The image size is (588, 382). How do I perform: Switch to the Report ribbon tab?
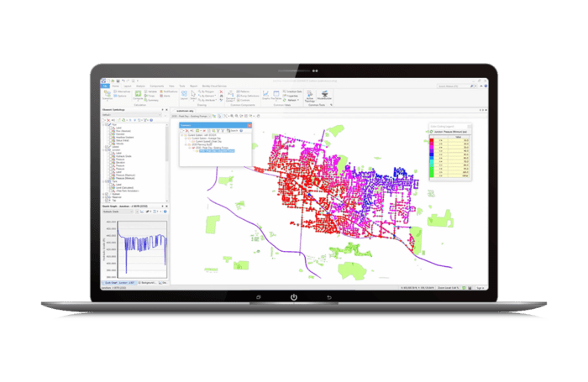tap(193, 86)
